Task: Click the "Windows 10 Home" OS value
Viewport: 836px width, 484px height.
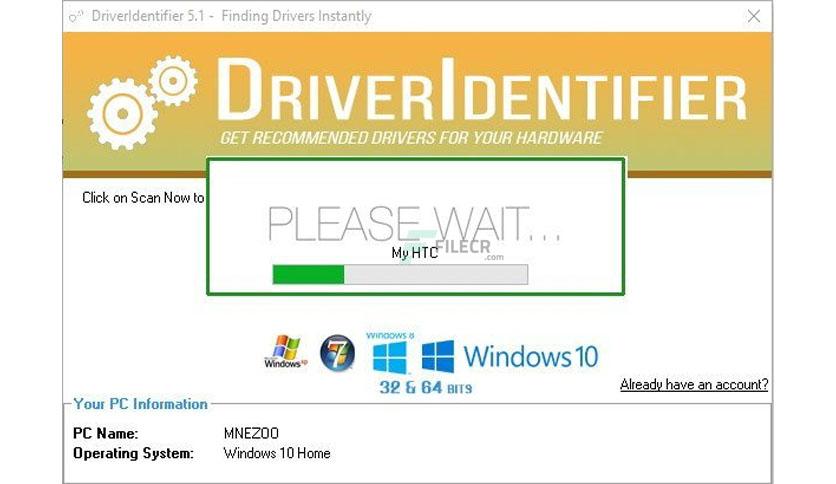Action: (x=277, y=453)
